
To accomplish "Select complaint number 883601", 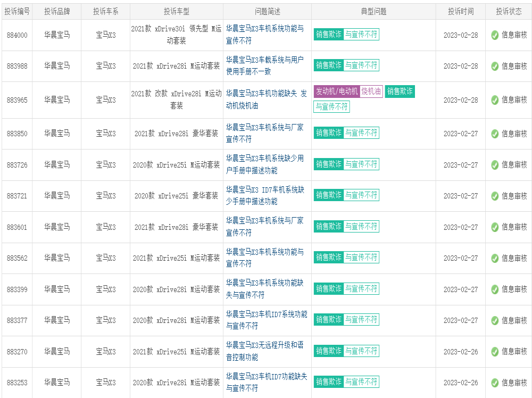I will click(x=17, y=227).
